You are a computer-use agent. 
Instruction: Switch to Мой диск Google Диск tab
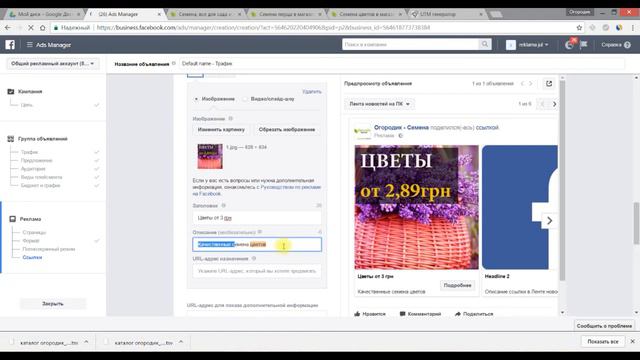pyautogui.click(x=45, y=14)
